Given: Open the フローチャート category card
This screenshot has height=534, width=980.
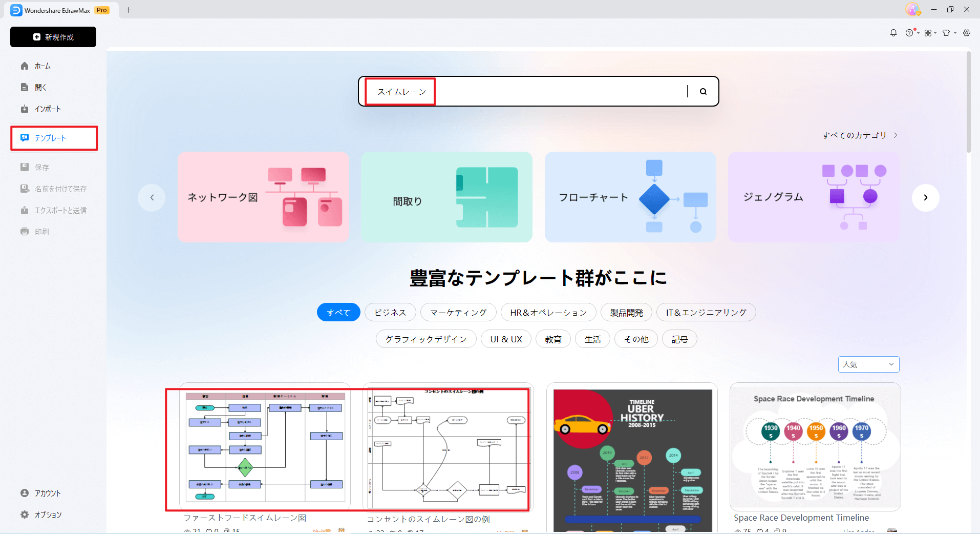Looking at the screenshot, I should 630,197.
